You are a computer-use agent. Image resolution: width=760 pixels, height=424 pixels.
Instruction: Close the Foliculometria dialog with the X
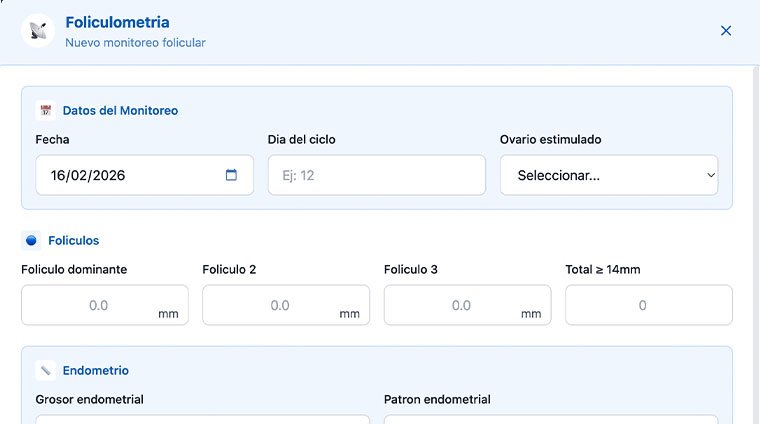coord(726,31)
